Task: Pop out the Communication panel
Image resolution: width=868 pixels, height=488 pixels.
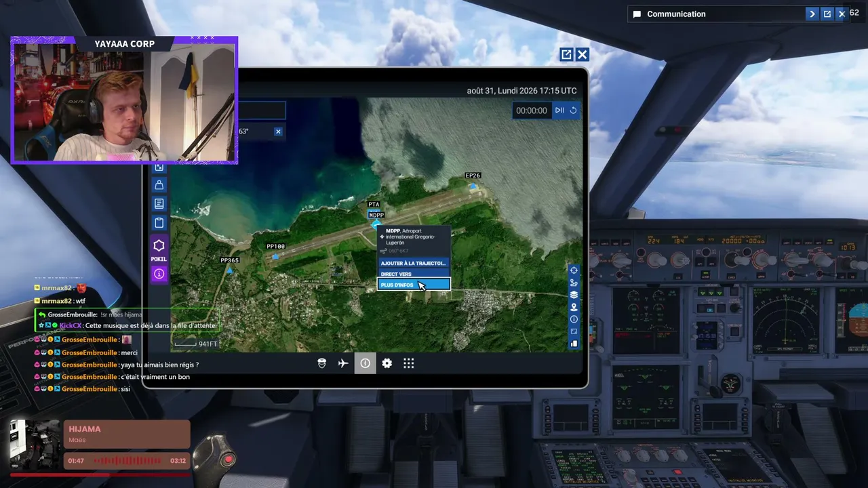Action: coord(827,14)
